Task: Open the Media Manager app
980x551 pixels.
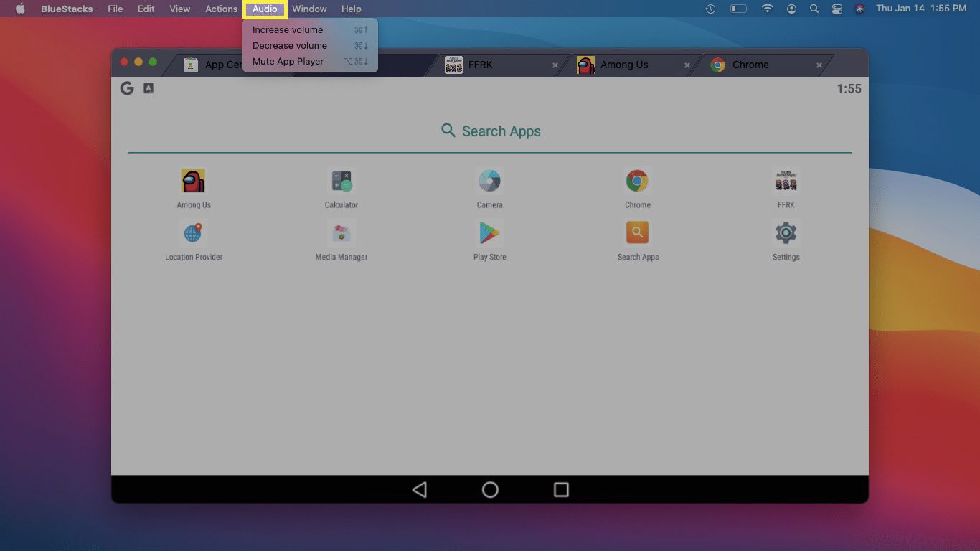Action: tap(341, 233)
